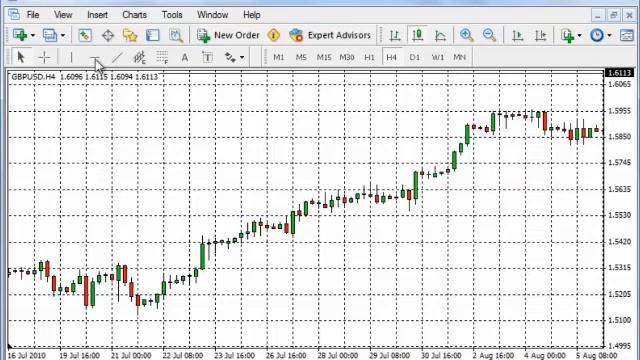This screenshot has height=360, width=640.
Task: Select the Cursor arrow tool
Action: pyautogui.click(x=20, y=57)
